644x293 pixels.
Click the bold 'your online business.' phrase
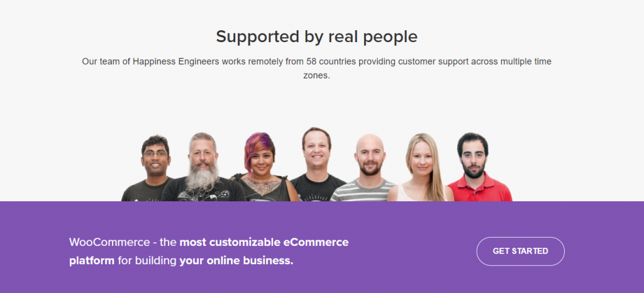tap(236, 260)
